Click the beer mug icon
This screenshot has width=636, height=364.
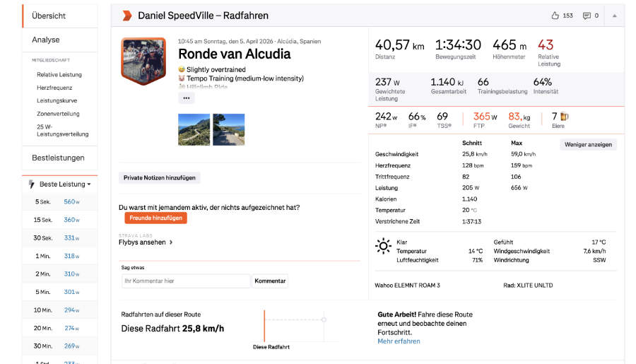tap(565, 117)
